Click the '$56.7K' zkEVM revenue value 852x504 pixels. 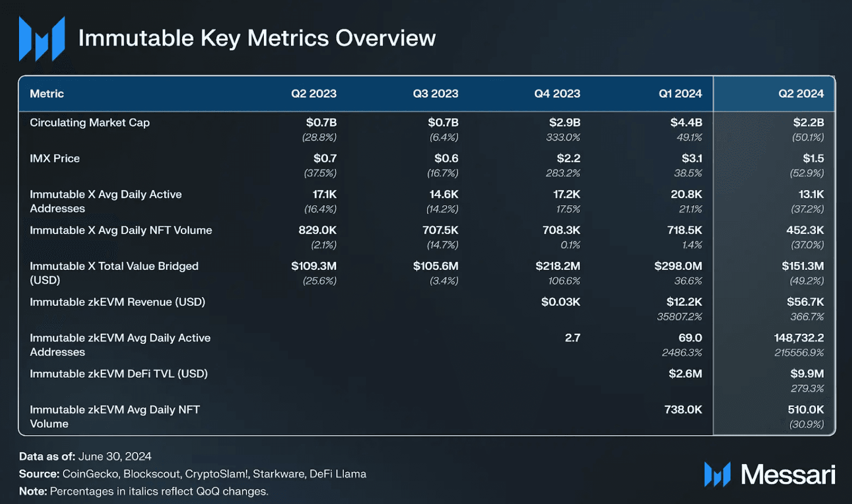(805, 302)
